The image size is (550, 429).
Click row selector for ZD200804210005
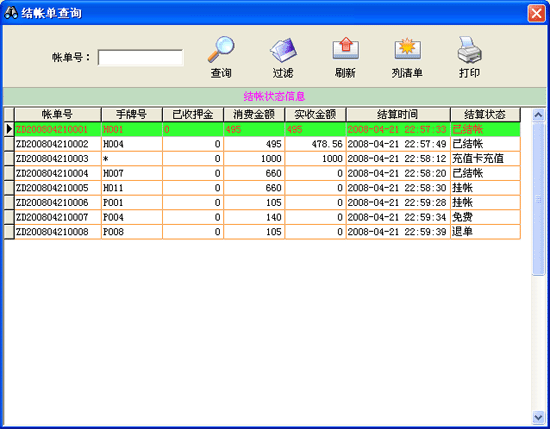click(x=9, y=188)
